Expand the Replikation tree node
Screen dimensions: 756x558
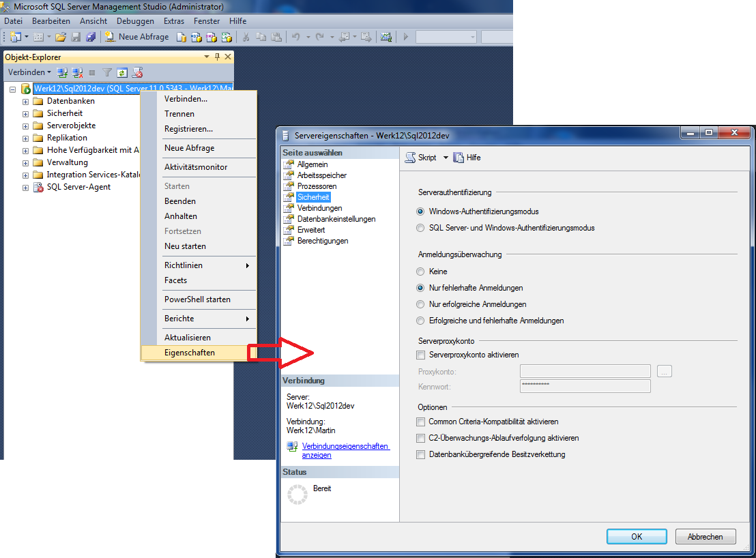coord(25,138)
